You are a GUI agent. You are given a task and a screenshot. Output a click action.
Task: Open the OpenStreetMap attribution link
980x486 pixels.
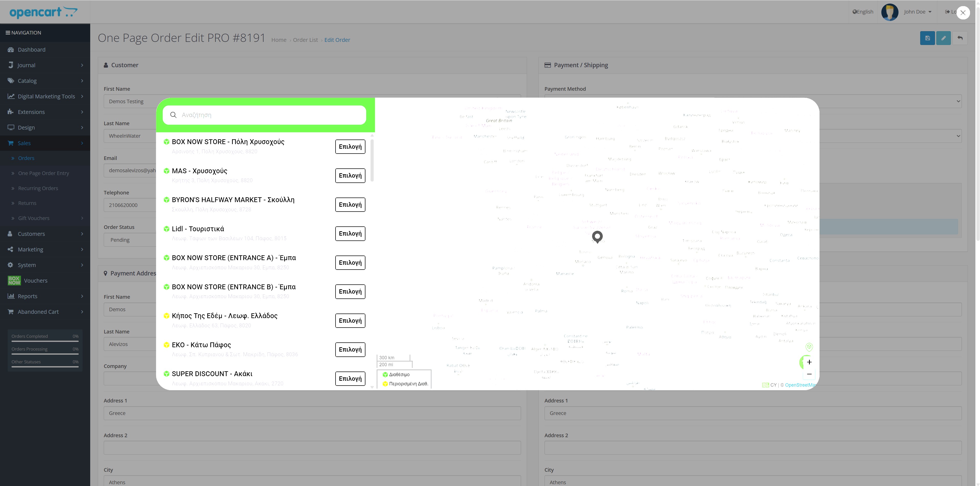pyautogui.click(x=800, y=385)
